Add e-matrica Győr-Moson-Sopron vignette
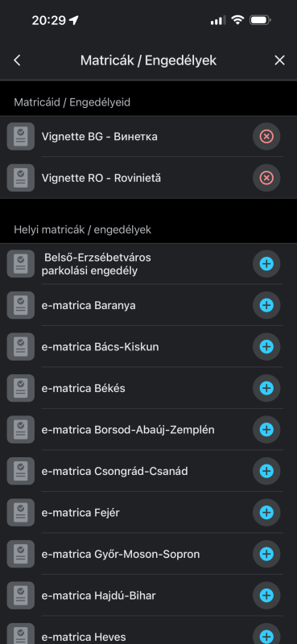 [x=266, y=554]
